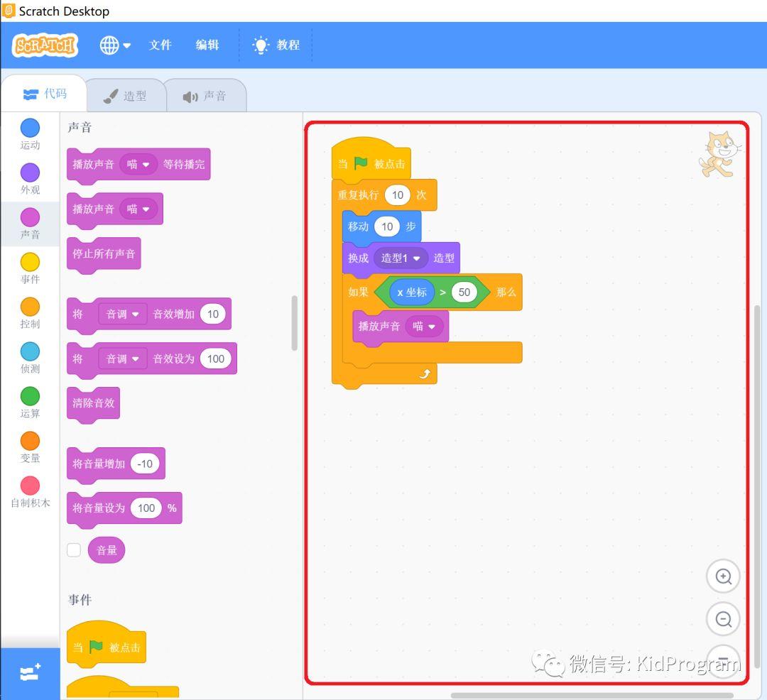The width and height of the screenshot is (767, 700).
Task: Open the 编辑 menu
Action: pyautogui.click(x=207, y=45)
